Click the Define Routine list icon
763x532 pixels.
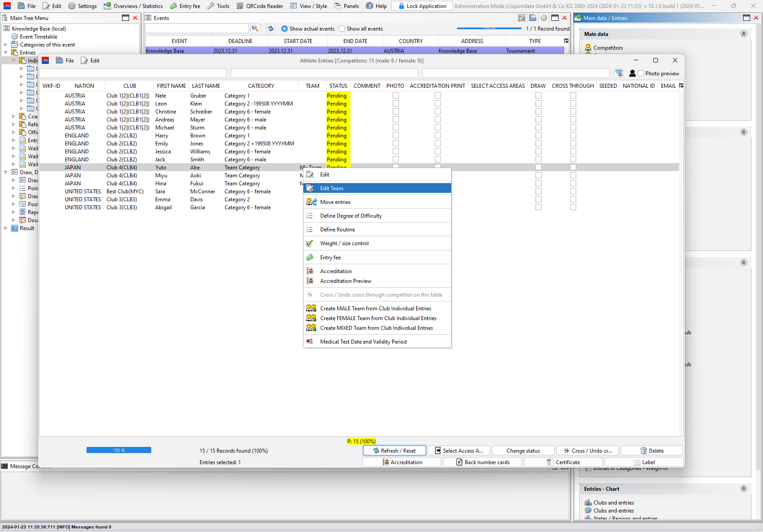point(310,229)
